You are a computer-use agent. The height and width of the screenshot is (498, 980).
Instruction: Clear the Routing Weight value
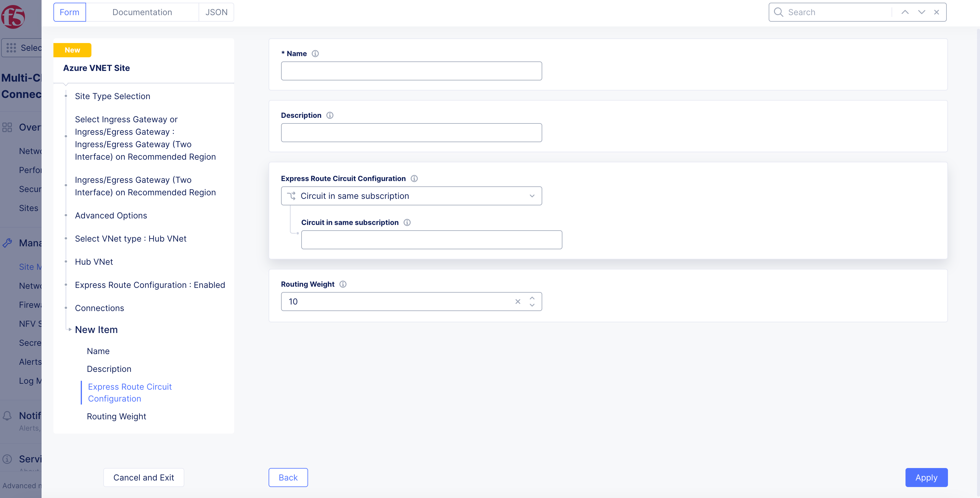point(517,302)
